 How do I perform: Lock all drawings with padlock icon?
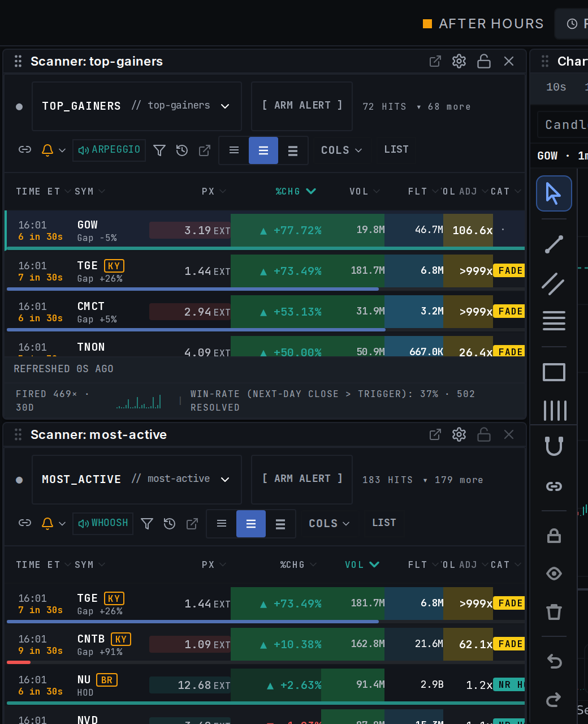554,536
